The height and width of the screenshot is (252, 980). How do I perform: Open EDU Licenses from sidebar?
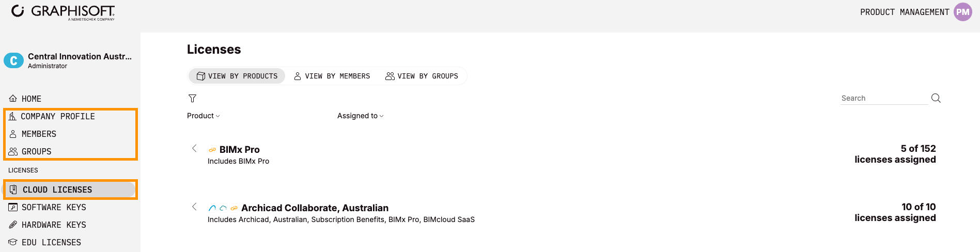click(51, 242)
